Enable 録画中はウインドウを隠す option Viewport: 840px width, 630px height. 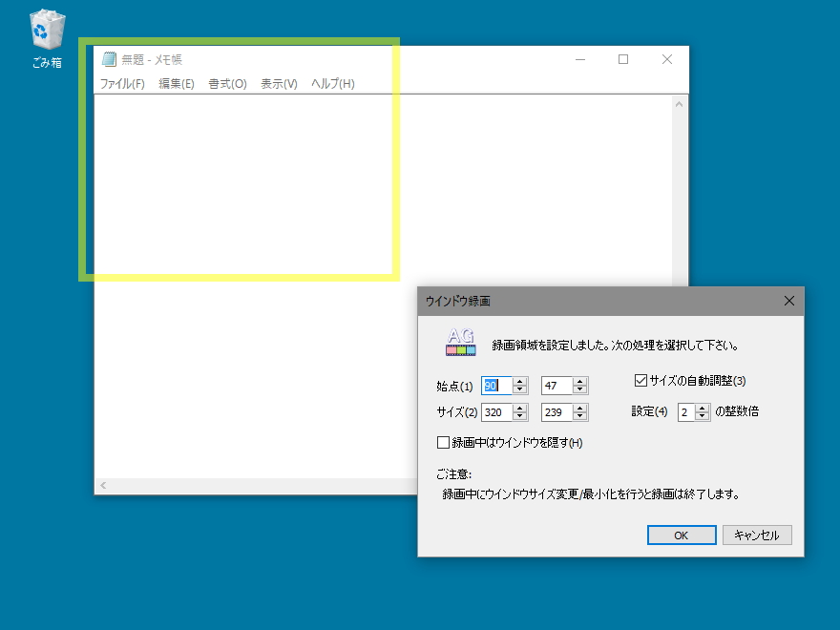point(444,442)
